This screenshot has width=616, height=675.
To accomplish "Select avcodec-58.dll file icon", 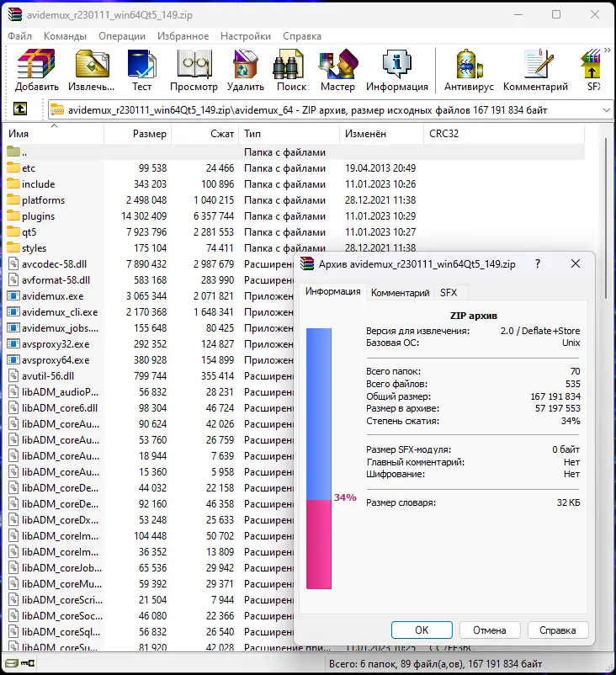I will (13, 263).
